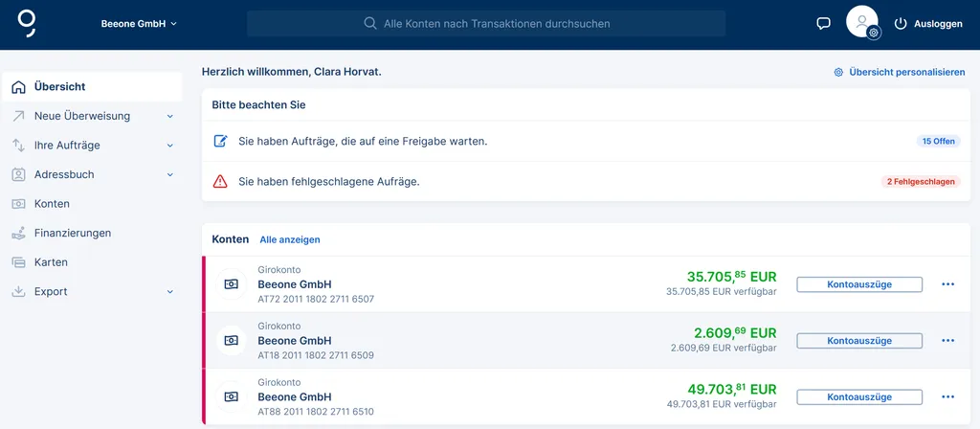Click '35.705,85 EUR verfügbar' text
This screenshot has width=980, height=429.
click(x=722, y=291)
